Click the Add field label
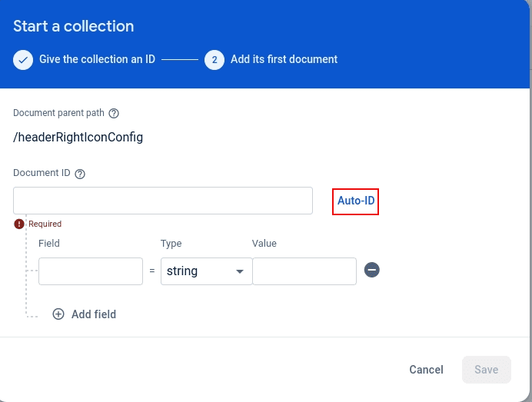Image resolution: width=532 pixels, height=402 pixels. click(x=94, y=314)
